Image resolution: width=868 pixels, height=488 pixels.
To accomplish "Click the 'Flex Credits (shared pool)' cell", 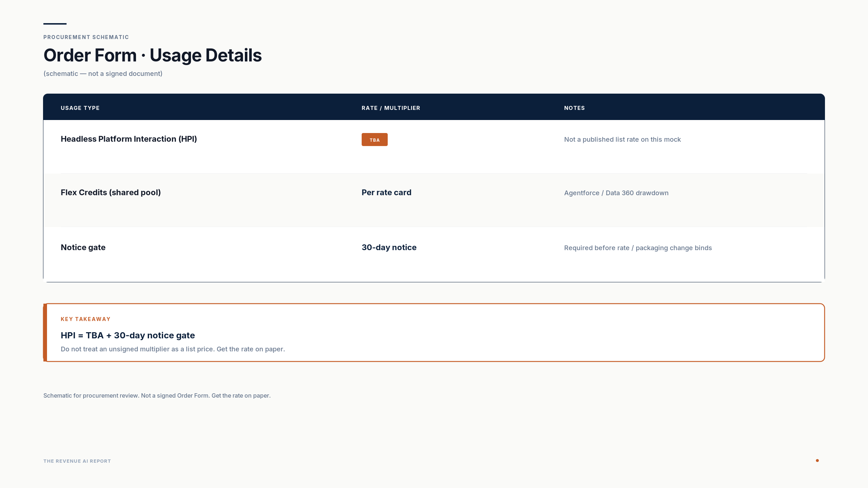I will 111,193.
